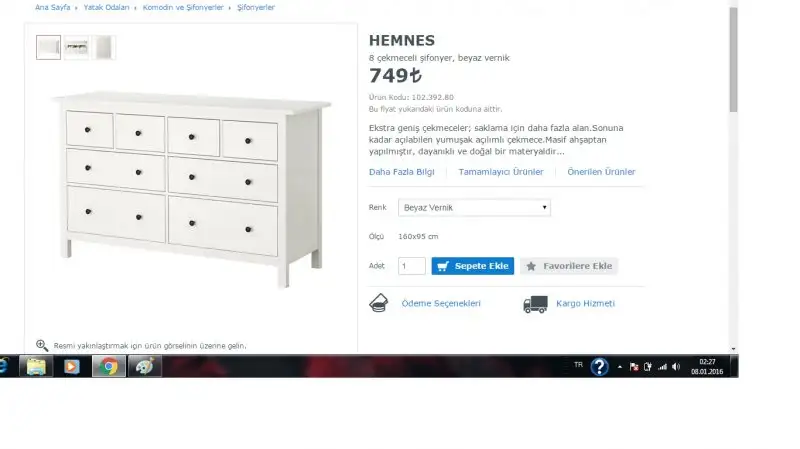
Task: Click the Adet quantity input field
Action: (x=412, y=266)
